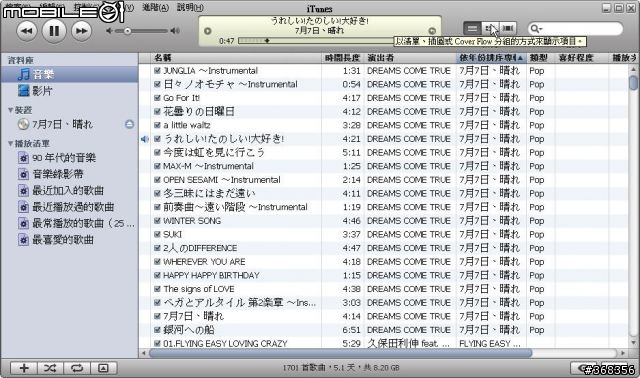Screen dimensions: 640x378
Task: Open search options magnifier dropdown
Action: (x=535, y=29)
